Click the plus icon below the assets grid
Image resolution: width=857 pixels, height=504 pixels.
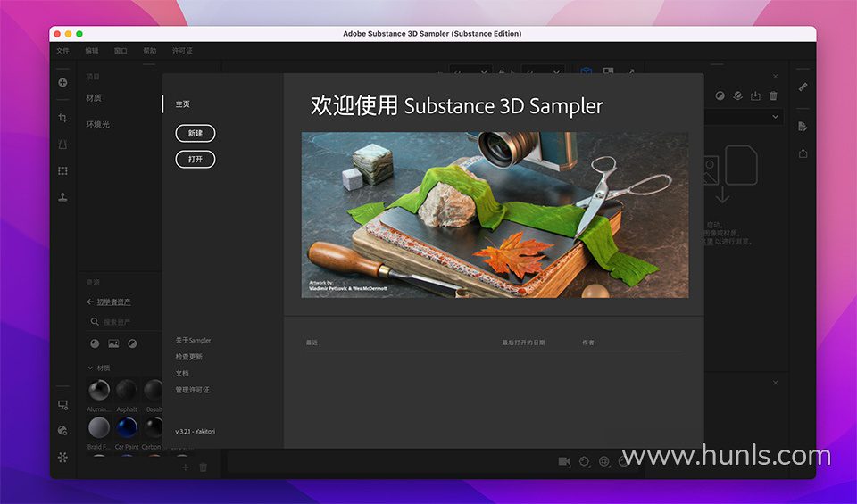click(186, 467)
